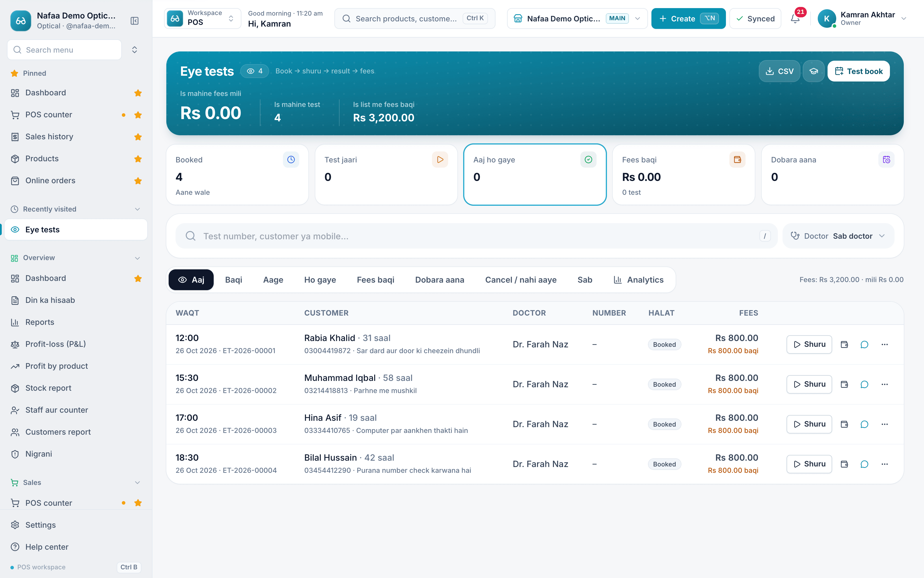Open Settings in sidebar

pos(76,525)
